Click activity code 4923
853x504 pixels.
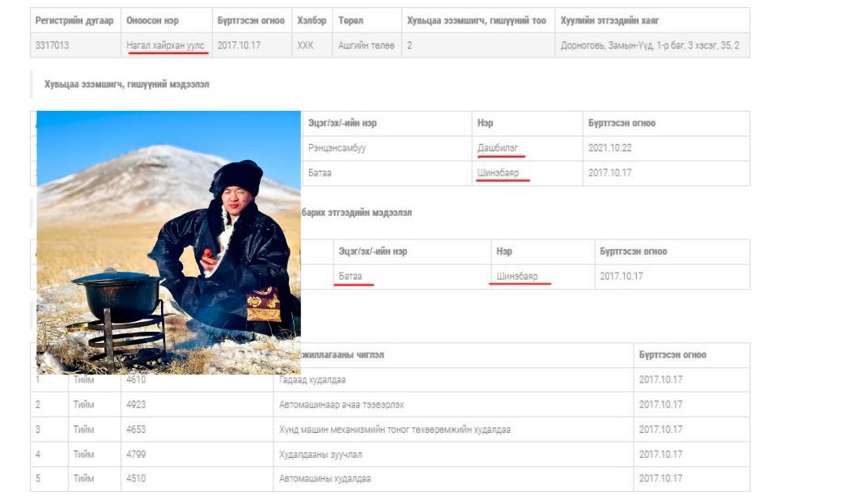point(136,404)
